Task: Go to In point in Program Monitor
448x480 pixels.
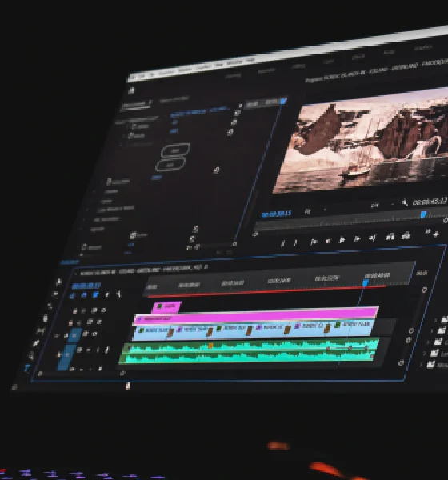Action: click(314, 242)
